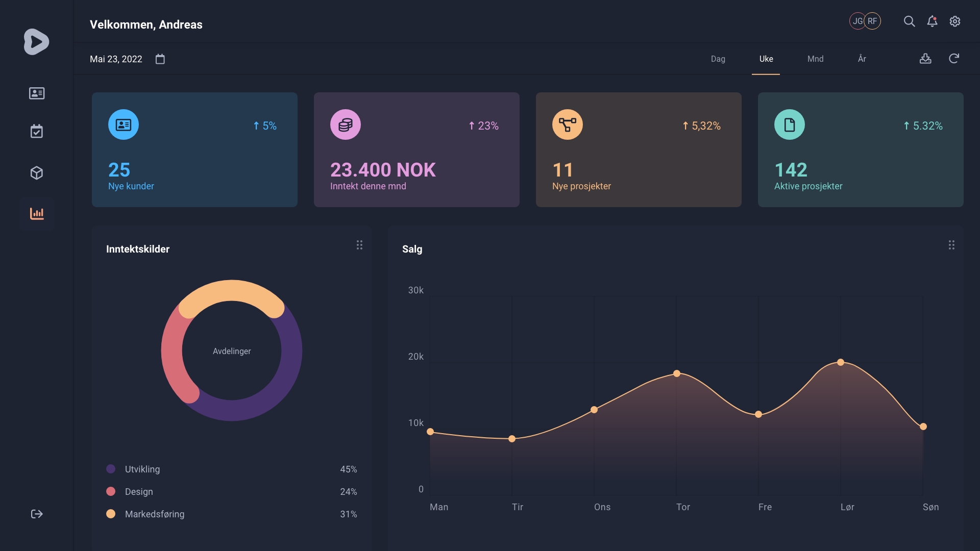Open the package cube sidebar icon
This screenshot has height=551, width=980.
click(37, 173)
